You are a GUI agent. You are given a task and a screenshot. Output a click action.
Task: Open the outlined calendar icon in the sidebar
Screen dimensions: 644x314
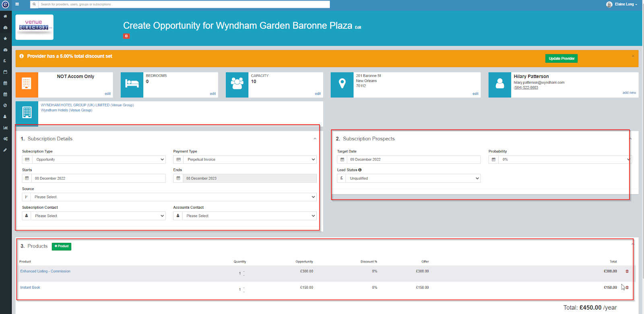(5, 72)
